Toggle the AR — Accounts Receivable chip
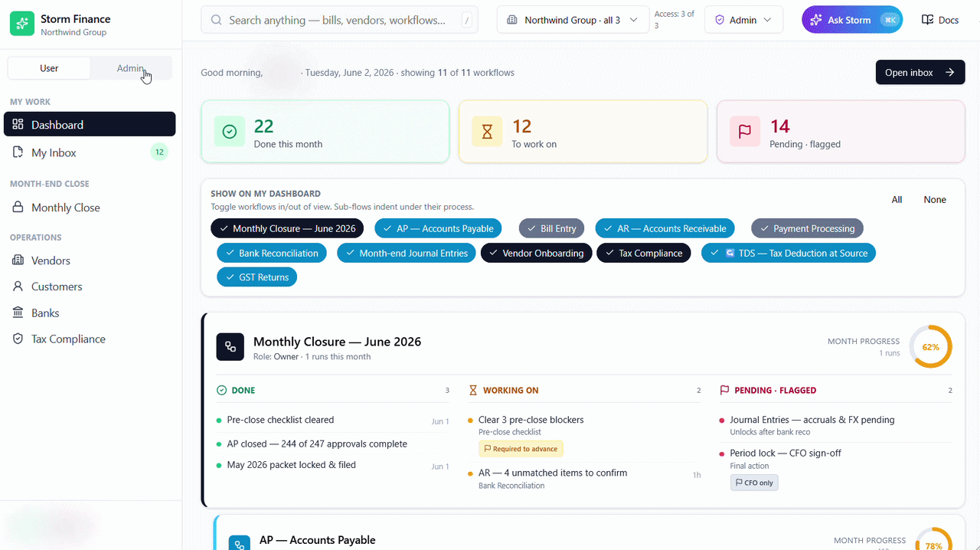Image resolution: width=980 pixels, height=550 pixels. click(x=665, y=228)
